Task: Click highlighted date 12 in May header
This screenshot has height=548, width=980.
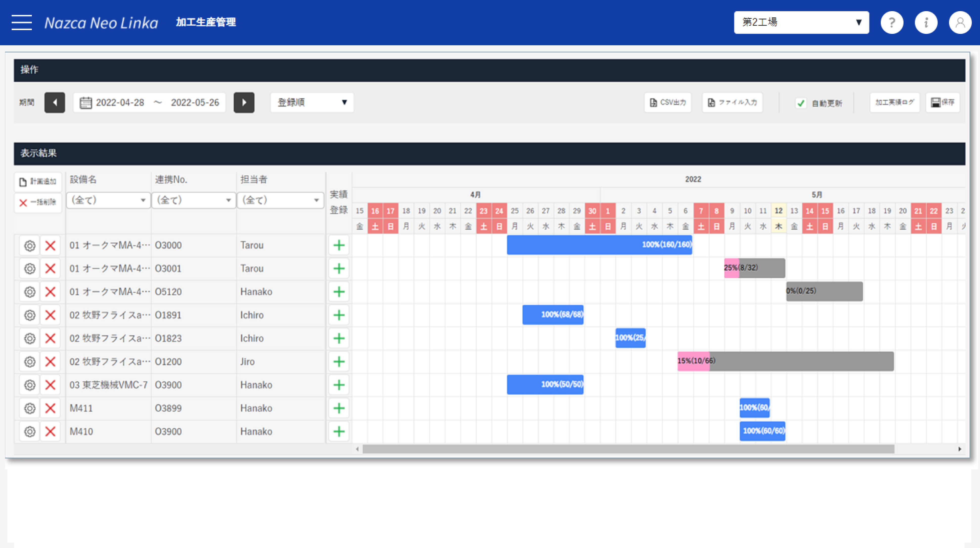Action: click(779, 211)
